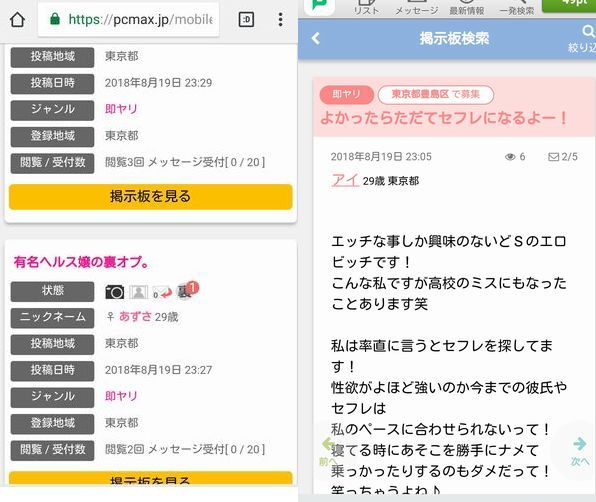This screenshot has width=596, height=502.
Task: Open the browser three-dot menu
Action: pyautogui.click(x=280, y=19)
